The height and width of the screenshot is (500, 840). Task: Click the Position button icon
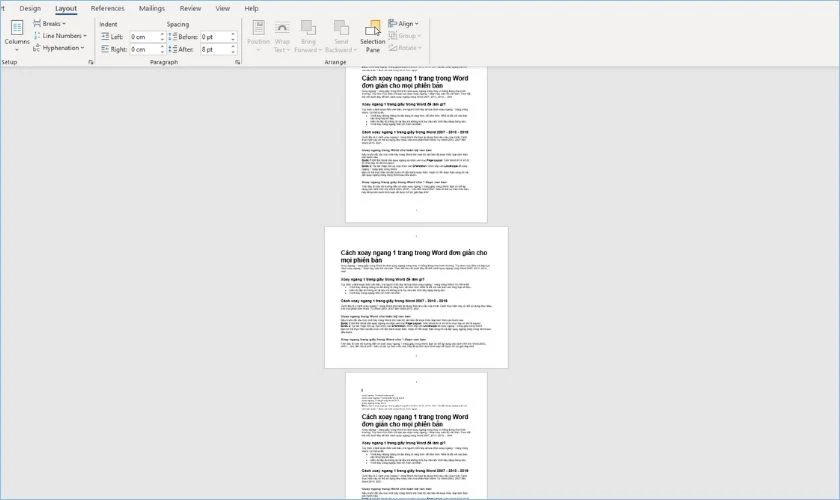pyautogui.click(x=258, y=28)
